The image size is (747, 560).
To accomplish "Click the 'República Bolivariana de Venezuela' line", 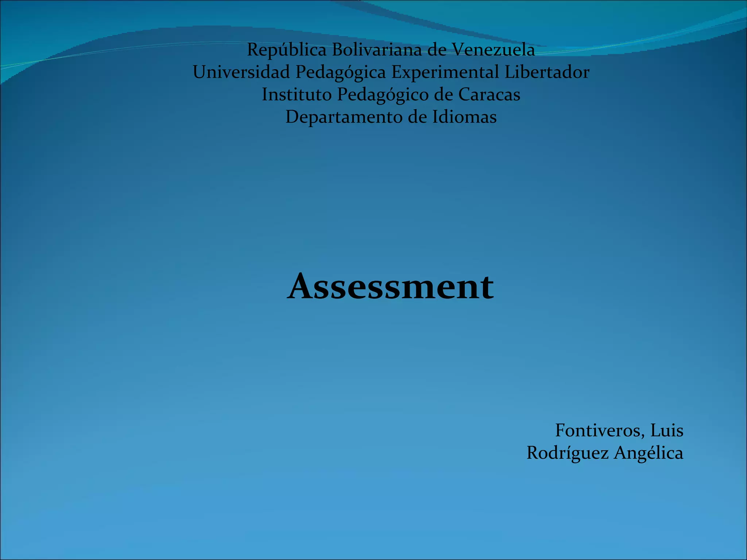I will click(x=391, y=50).
